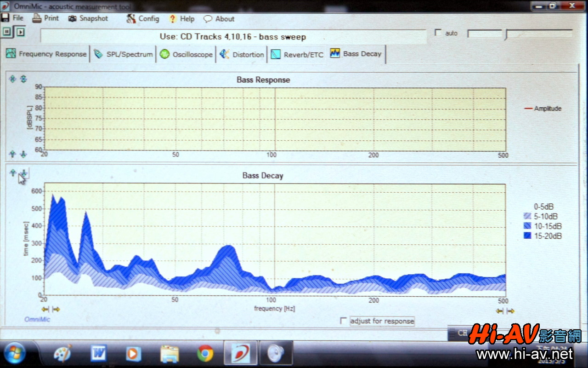Viewport: 588px width, 368px height.
Task: Open the File menu
Action: click(x=12, y=18)
